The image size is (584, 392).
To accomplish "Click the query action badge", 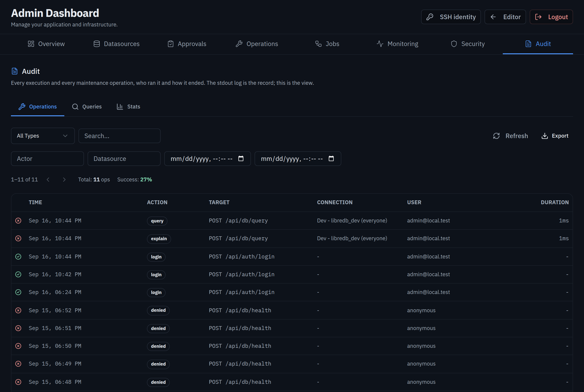I will pyautogui.click(x=157, y=221).
